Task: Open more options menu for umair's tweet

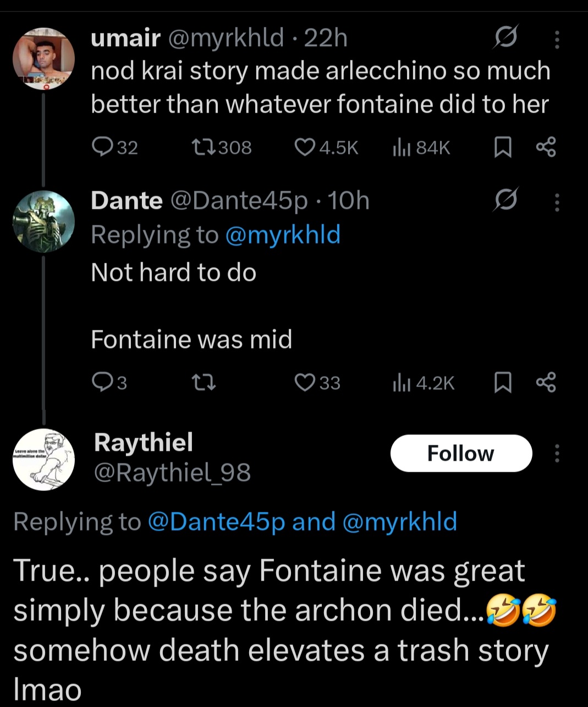Action: coord(557,39)
